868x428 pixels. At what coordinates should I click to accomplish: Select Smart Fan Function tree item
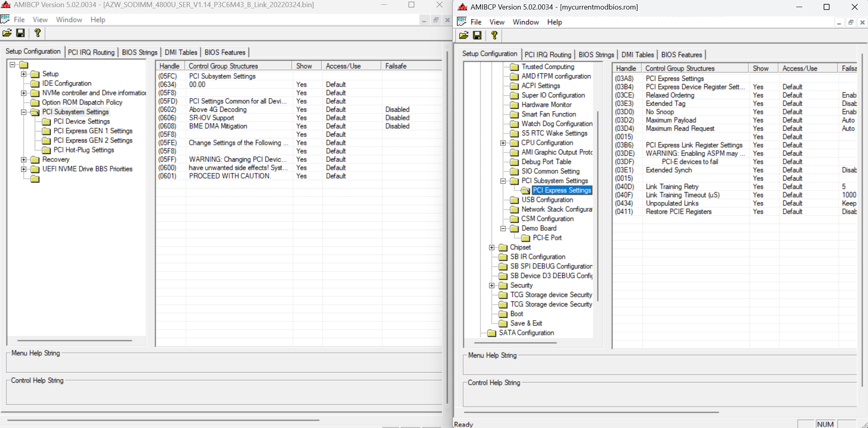(x=549, y=114)
